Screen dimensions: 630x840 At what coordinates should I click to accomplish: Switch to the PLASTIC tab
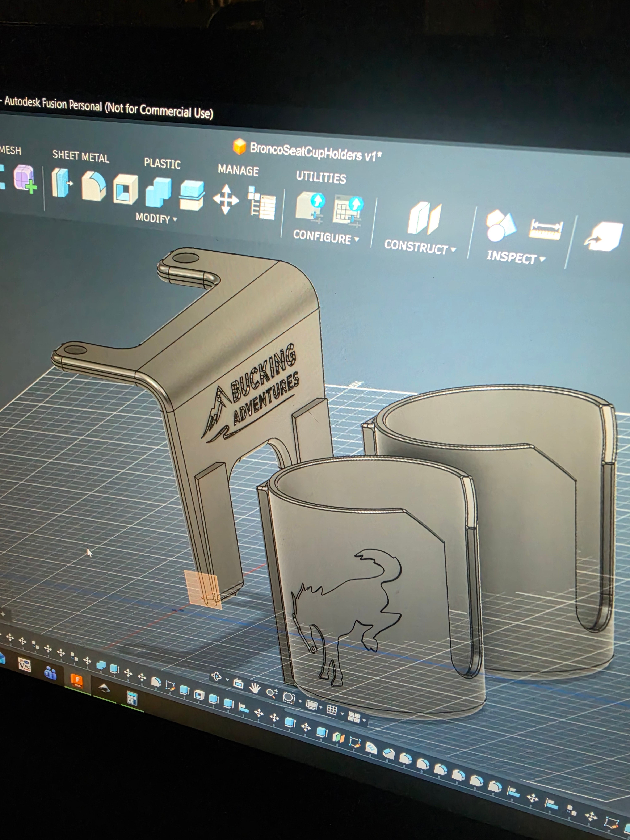(162, 163)
